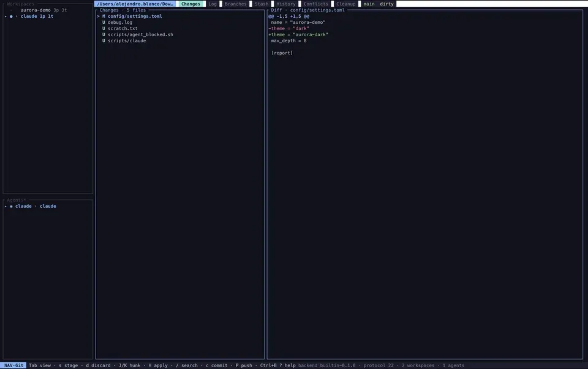Click 1 agents status entry
Screen dimensions: 588x369
[453, 365]
